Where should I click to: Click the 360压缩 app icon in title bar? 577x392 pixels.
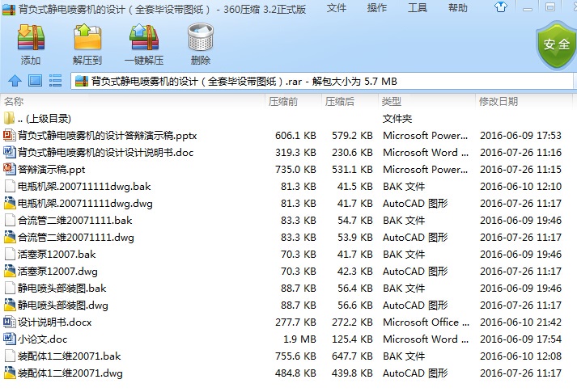(9, 9)
